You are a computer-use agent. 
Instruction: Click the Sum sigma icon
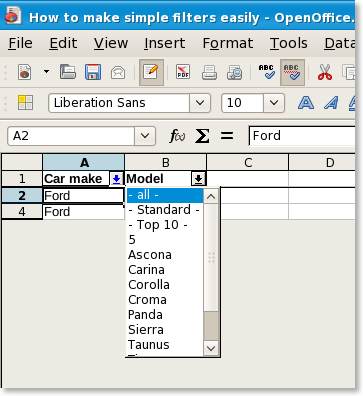click(202, 136)
